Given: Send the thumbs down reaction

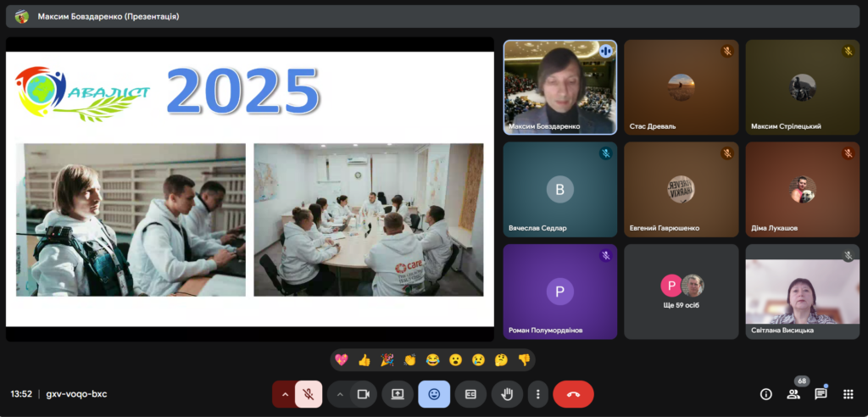Looking at the screenshot, I should tap(524, 360).
